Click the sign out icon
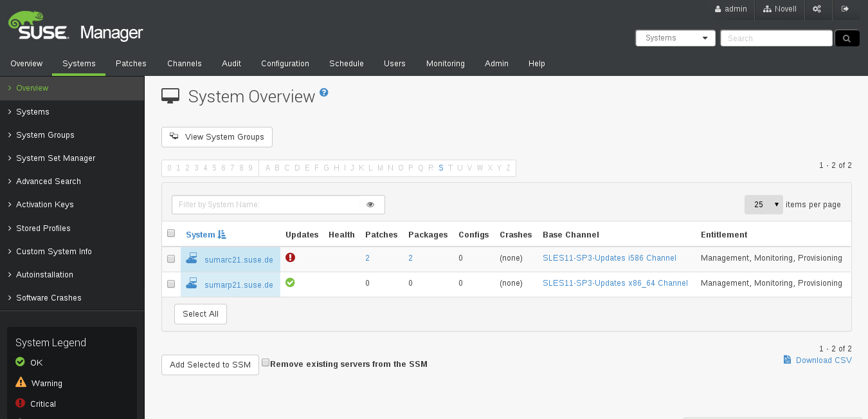The height and width of the screenshot is (419, 868). [x=845, y=9]
